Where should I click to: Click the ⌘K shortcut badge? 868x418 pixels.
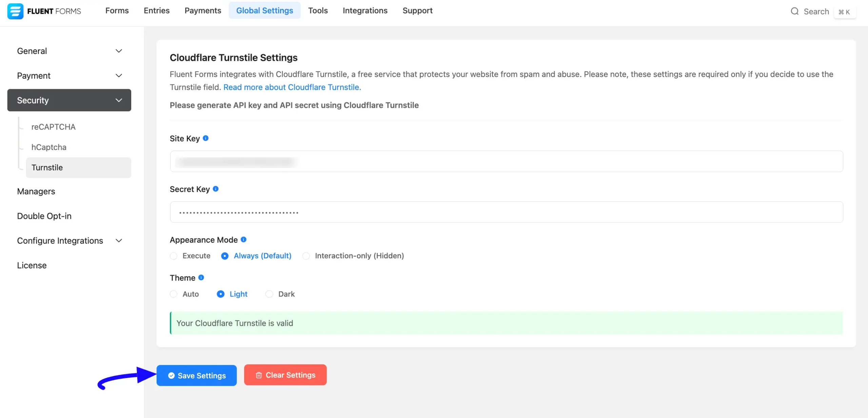tap(844, 12)
